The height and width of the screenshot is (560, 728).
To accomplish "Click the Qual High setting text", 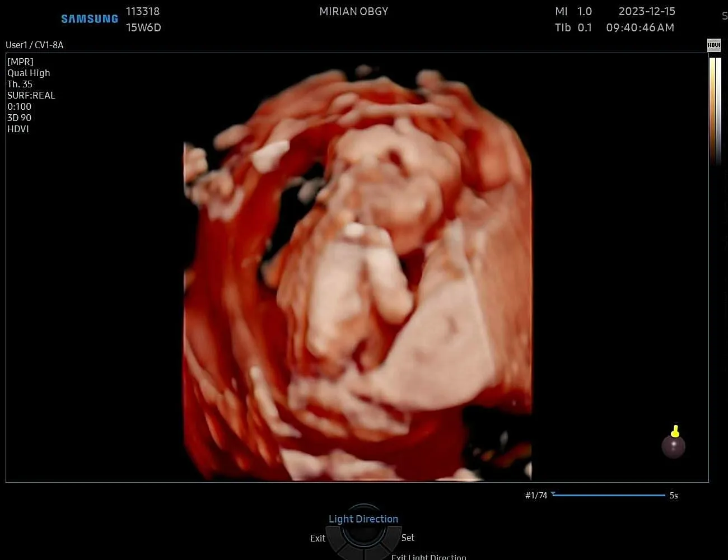I will pos(29,73).
